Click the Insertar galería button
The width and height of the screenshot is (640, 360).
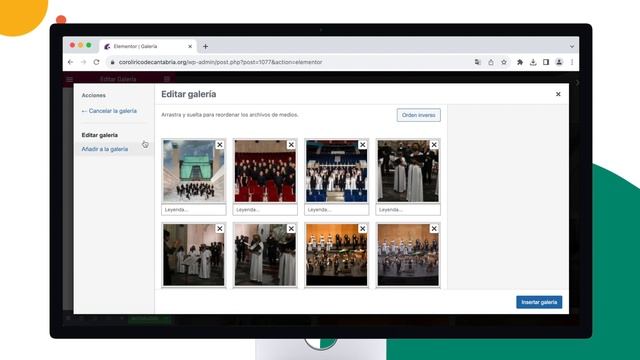(539, 302)
